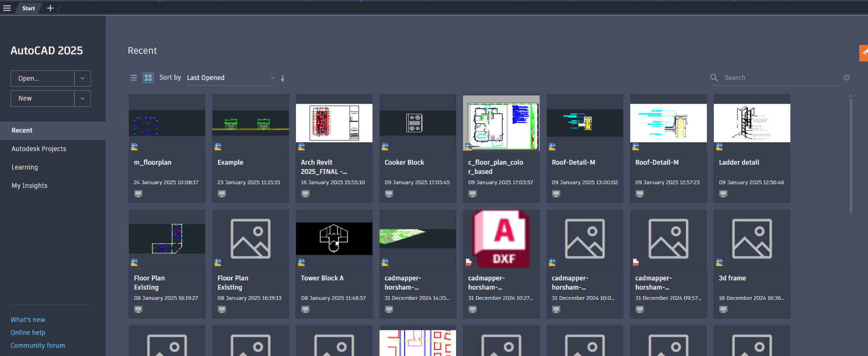Click the magnifier icon beside Search
This screenshot has width=868, height=356.
[x=714, y=78]
